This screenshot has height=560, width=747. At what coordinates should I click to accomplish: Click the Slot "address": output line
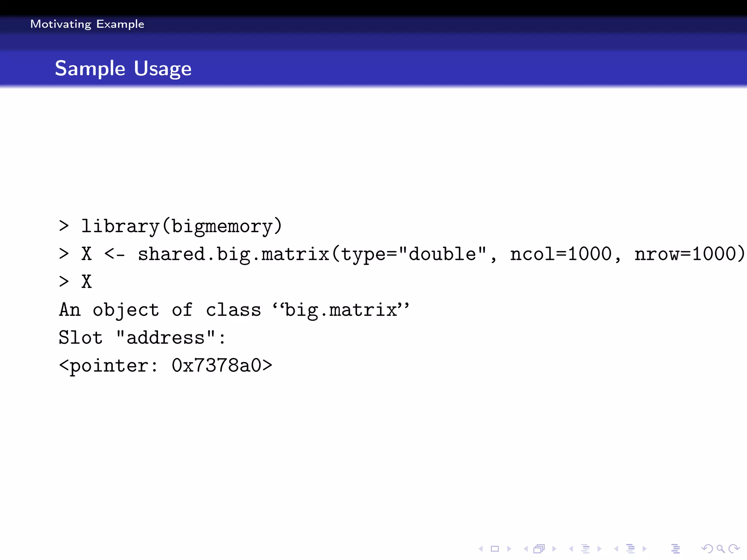[142, 338]
